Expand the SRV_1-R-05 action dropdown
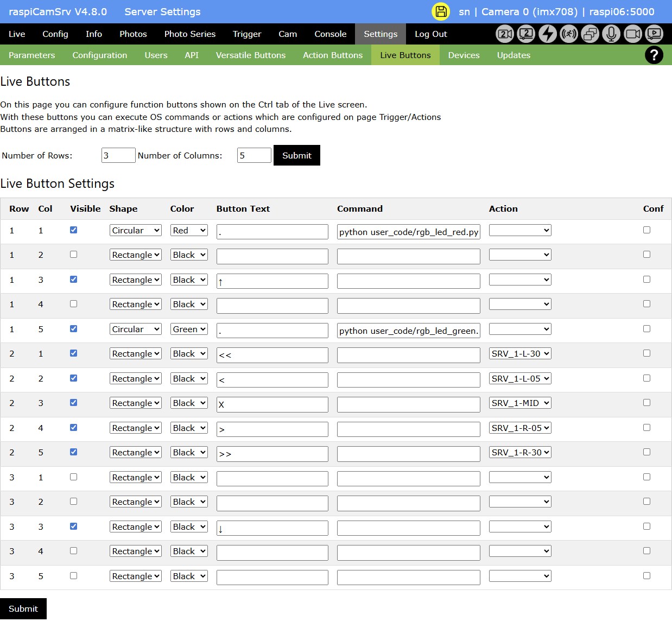The width and height of the screenshot is (672, 628). tap(520, 428)
